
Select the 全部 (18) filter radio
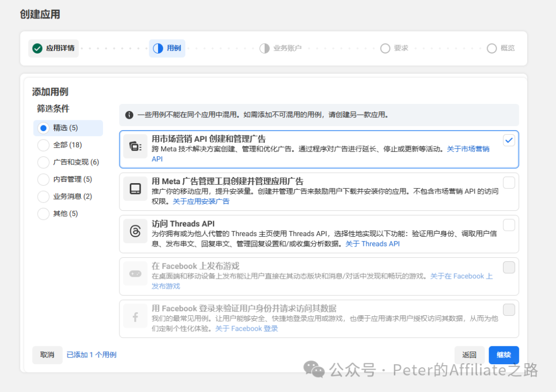pos(43,145)
